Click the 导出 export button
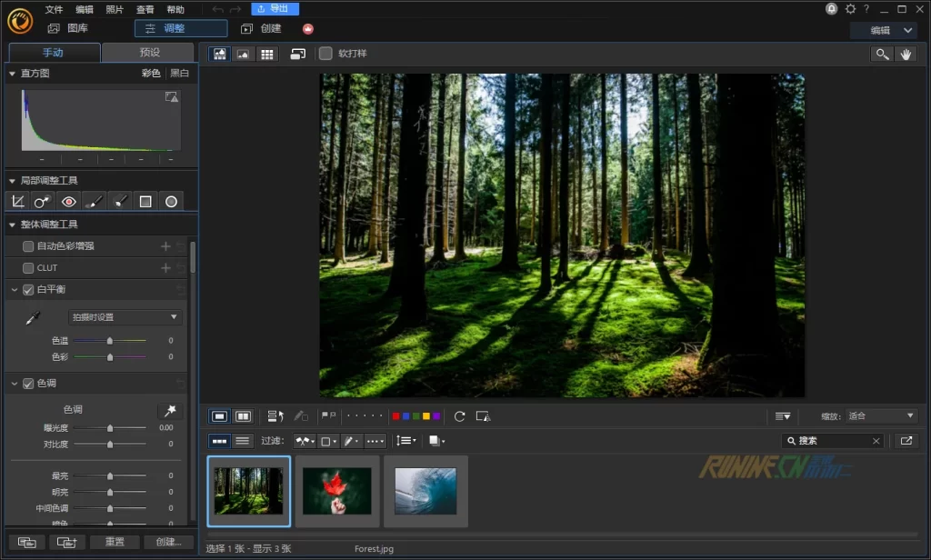 coord(275,9)
